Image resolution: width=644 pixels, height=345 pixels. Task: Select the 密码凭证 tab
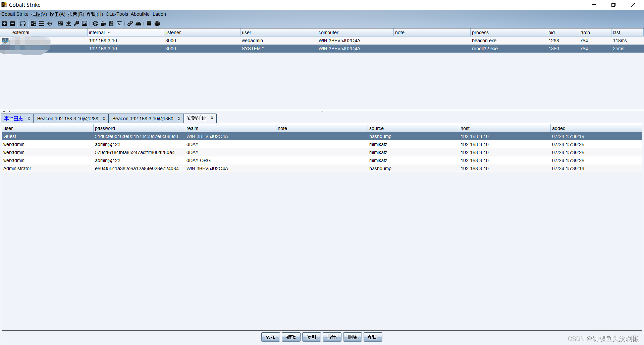197,118
